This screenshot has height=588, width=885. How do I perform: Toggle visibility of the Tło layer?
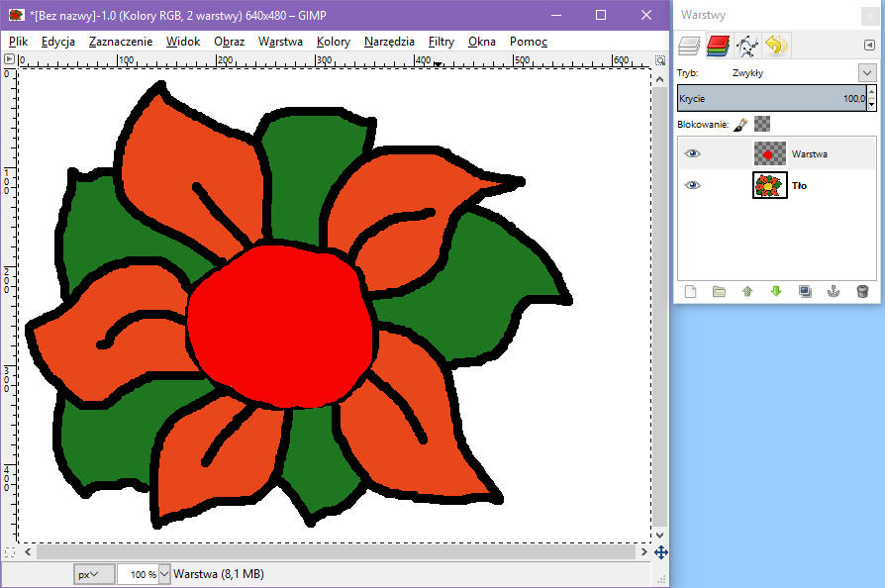pyautogui.click(x=692, y=185)
